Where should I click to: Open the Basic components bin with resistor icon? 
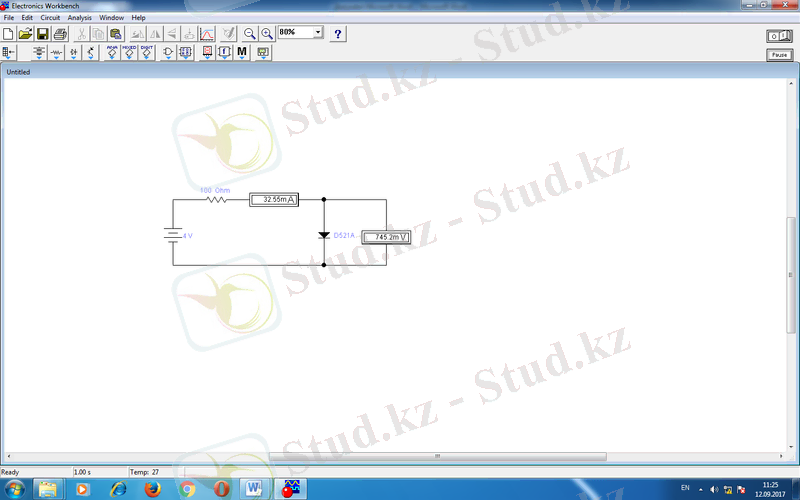click(x=56, y=52)
